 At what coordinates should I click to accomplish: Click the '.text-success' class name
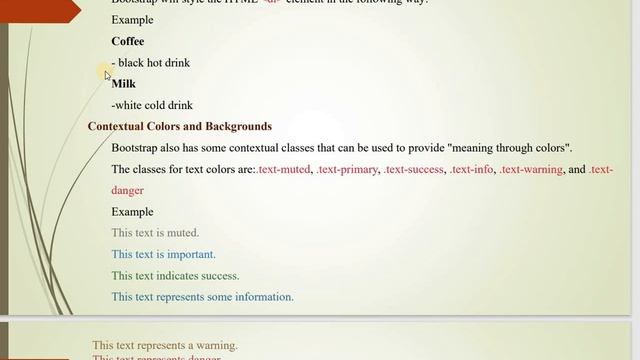pos(413,169)
